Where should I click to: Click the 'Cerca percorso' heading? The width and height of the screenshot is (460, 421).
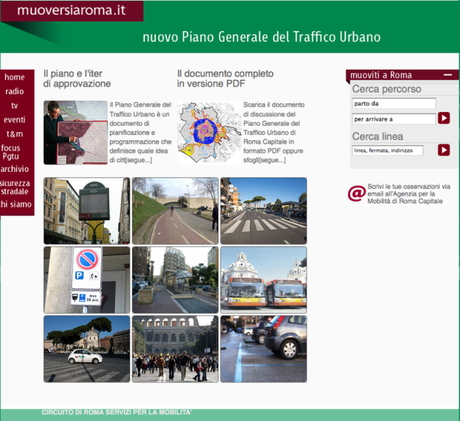387,89
